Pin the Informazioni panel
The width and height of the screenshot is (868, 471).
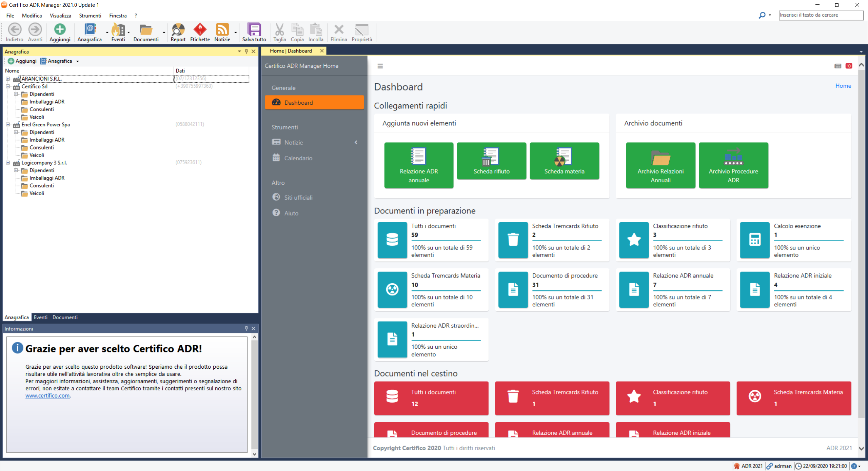point(246,328)
